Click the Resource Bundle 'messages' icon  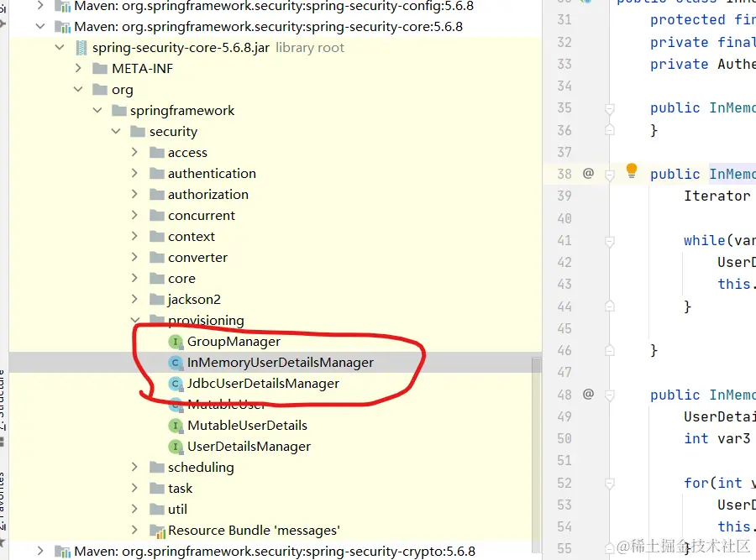click(x=158, y=531)
